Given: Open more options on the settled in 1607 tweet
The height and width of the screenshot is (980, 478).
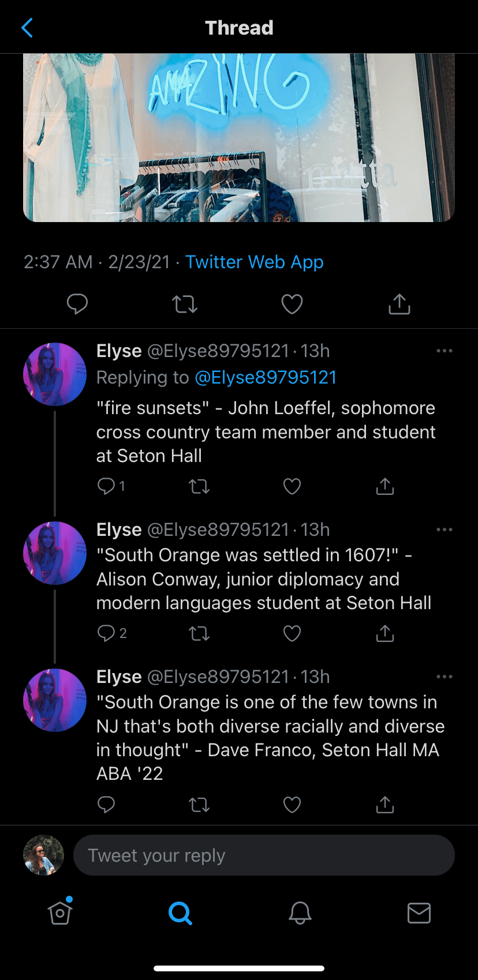Looking at the screenshot, I should click(444, 530).
